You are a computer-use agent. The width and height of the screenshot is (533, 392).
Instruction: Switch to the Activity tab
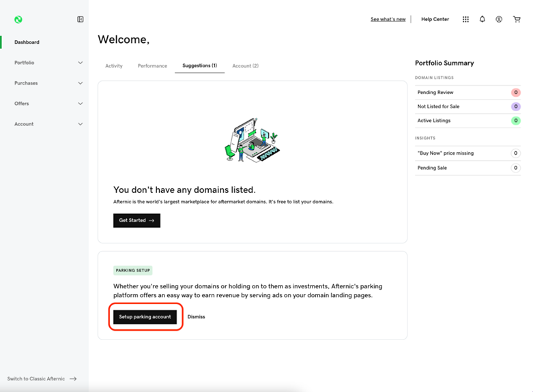(x=114, y=66)
